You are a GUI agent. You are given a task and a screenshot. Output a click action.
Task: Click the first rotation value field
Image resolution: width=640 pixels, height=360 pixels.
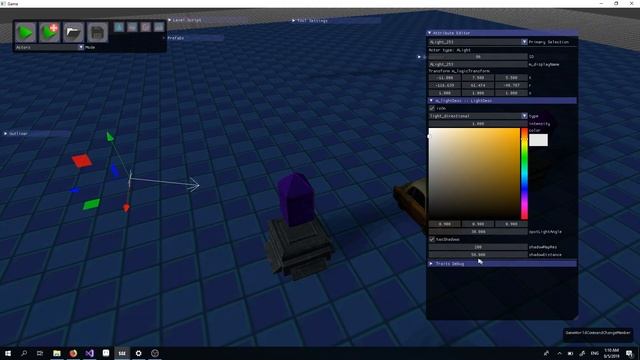(x=444, y=85)
